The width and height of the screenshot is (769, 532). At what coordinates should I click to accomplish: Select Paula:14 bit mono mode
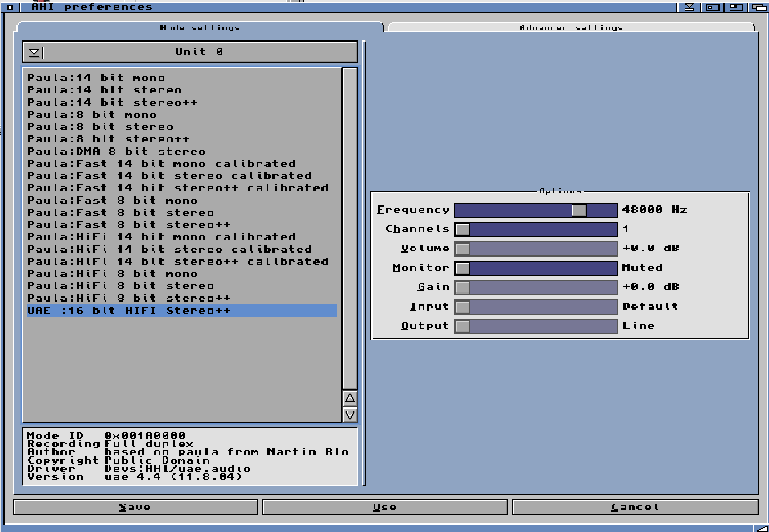pyautogui.click(x=96, y=78)
